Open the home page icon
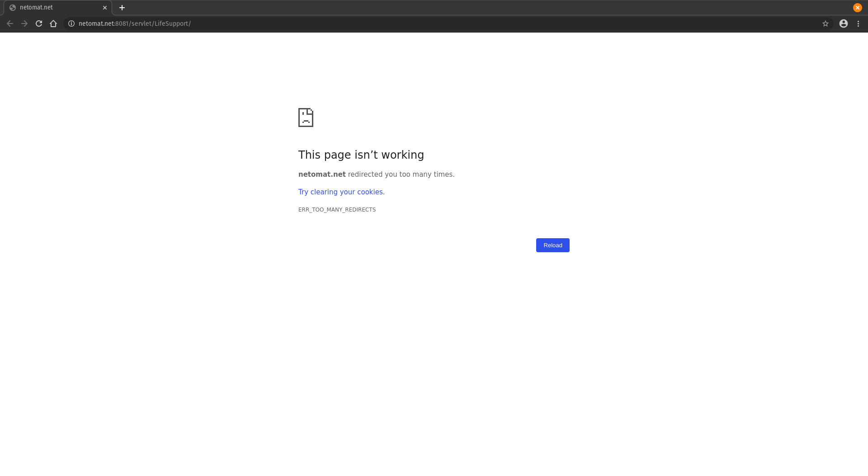Image resolution: width=868 pixels, height=476 pixels. (x=53, y=24)
